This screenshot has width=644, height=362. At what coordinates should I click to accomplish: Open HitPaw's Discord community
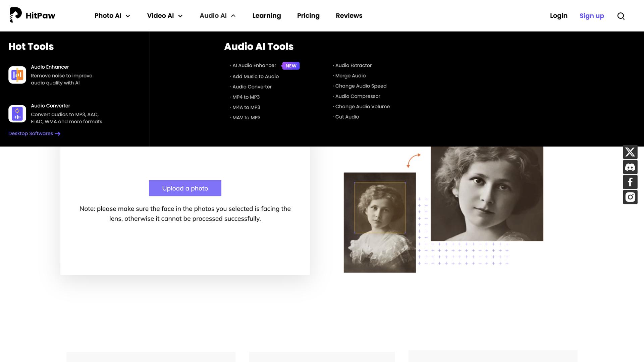(x=630, y=167)
